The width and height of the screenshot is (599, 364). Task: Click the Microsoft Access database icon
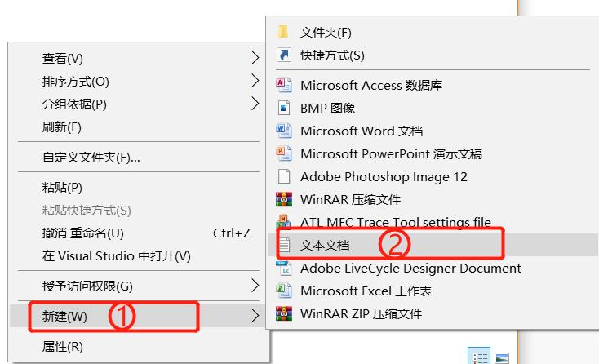[x=284, y=85]
